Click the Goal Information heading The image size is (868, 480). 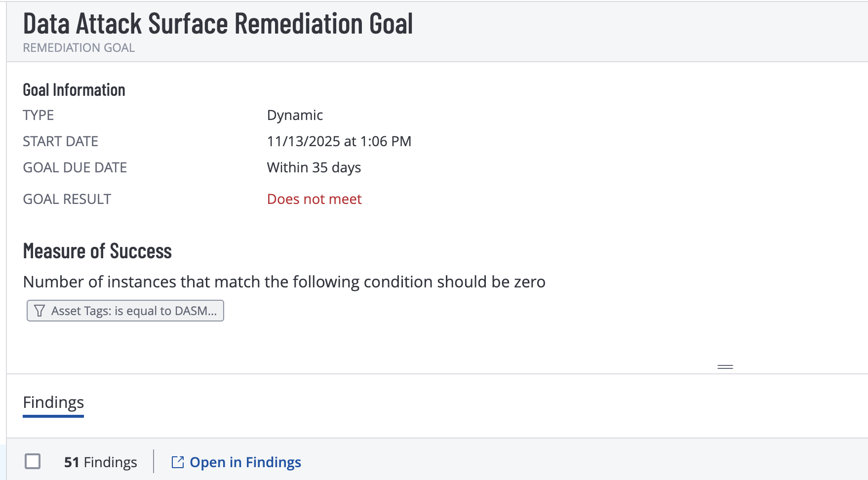[74, 90]
